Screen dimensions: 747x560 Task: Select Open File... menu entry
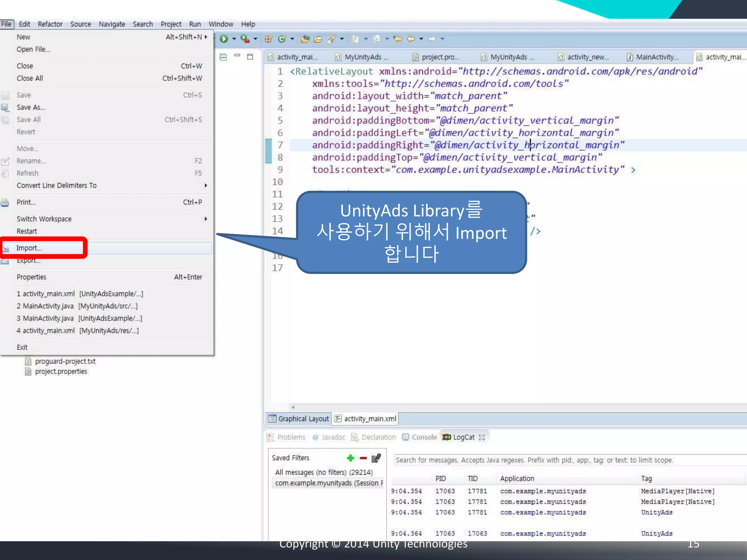click(x=107, y=49)
